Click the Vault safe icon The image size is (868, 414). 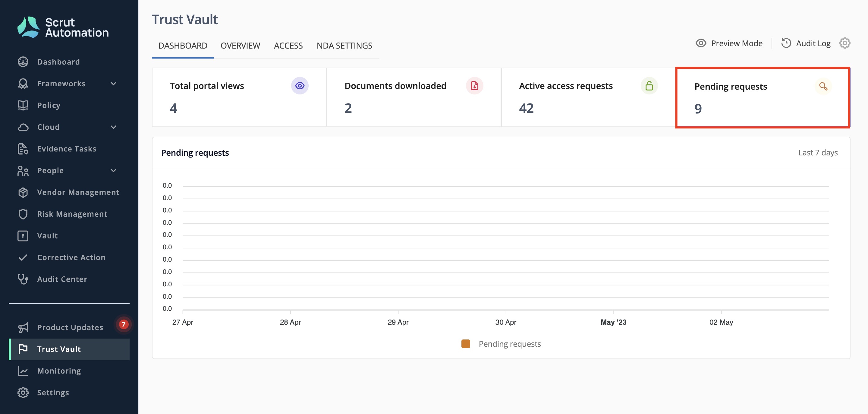click(x=23, y=236)
